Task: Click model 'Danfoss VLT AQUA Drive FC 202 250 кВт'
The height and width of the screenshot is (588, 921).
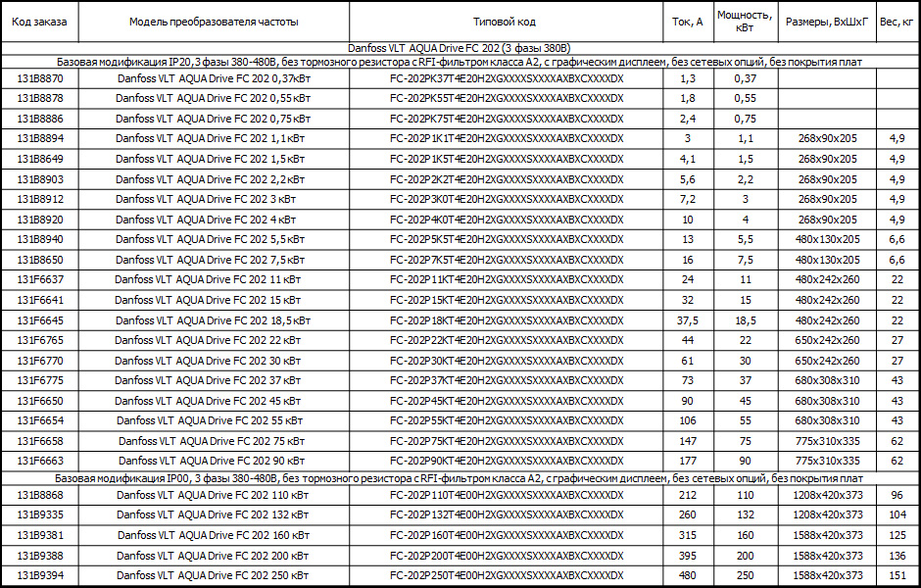Action: coord(213,575)
